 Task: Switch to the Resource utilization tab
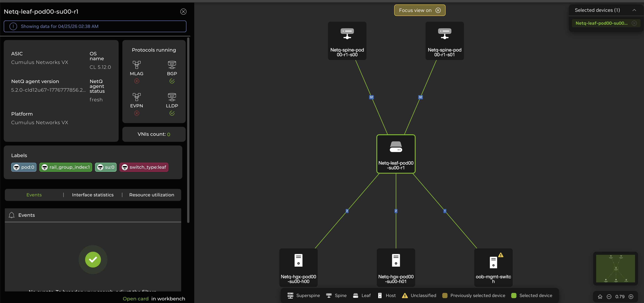tap(152, 195)
